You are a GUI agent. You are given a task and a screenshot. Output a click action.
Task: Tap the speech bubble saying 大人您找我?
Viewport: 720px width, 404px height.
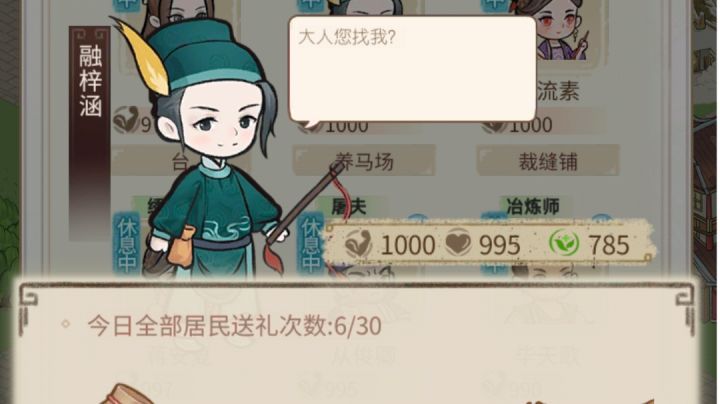tap(412, 70)
